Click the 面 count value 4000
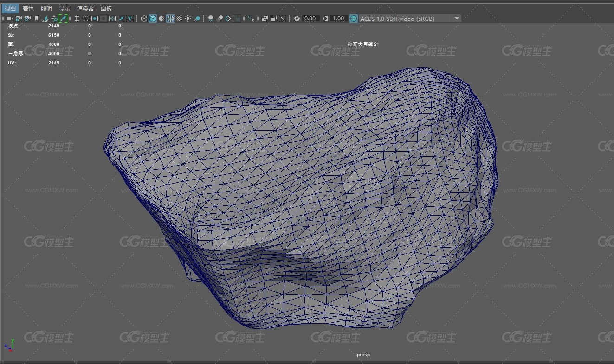 tap(54, 45)
